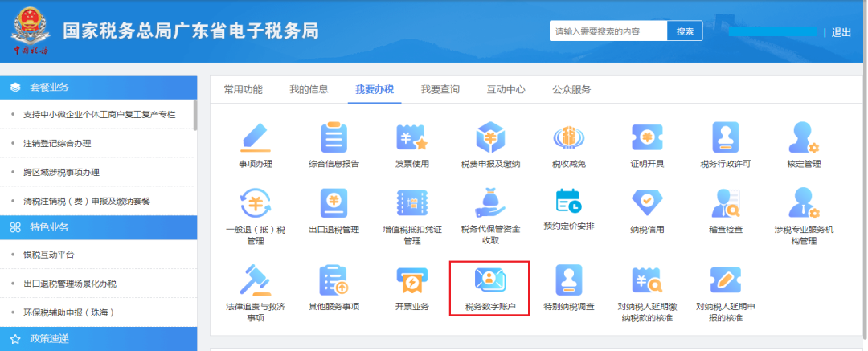Open 银税互动平台 in sidebar
This screenshot has width=868, height=351.
(49, 255)
